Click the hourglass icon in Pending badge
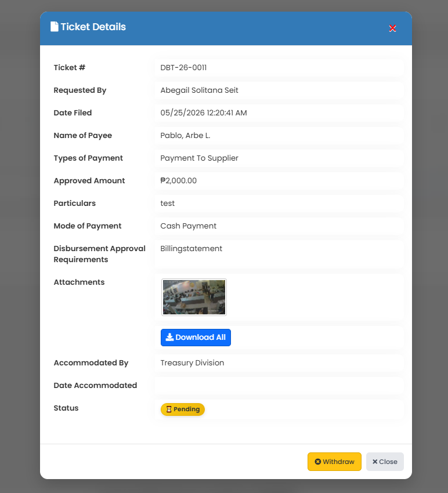This screenshot has height=493, width=448. click(x=169, y=409)
